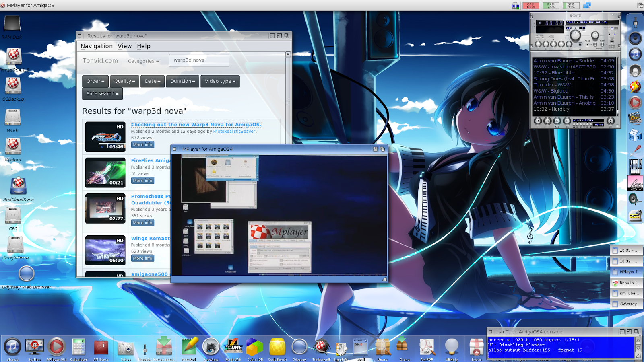This screenshot has height=362, width=644.
Task: Open Cubic IDE in the dock
Action: [x=255, y=347]
